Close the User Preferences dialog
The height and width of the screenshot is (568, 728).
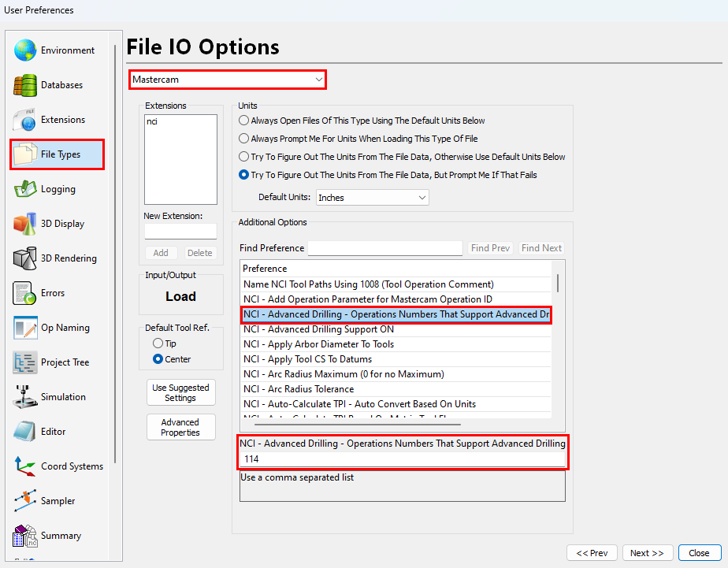click(x=699, y=553)
